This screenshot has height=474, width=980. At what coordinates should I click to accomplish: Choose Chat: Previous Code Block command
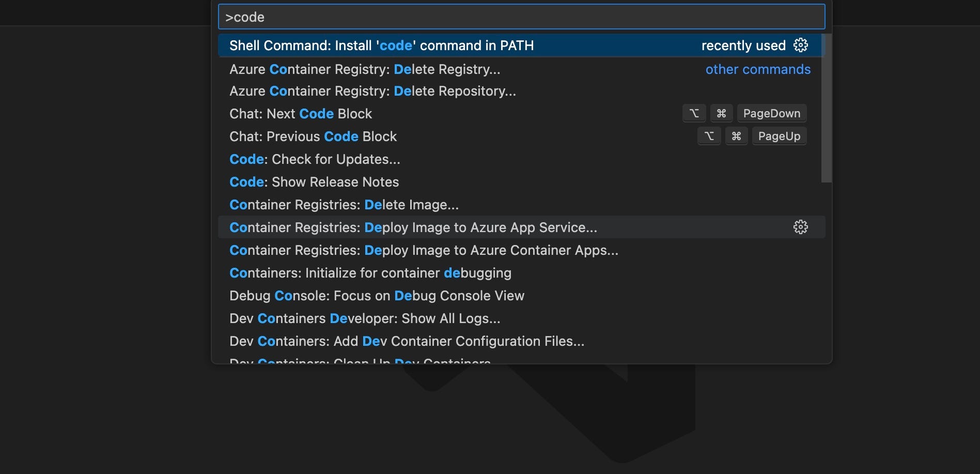pyautogui.click(x=313, y=136)
